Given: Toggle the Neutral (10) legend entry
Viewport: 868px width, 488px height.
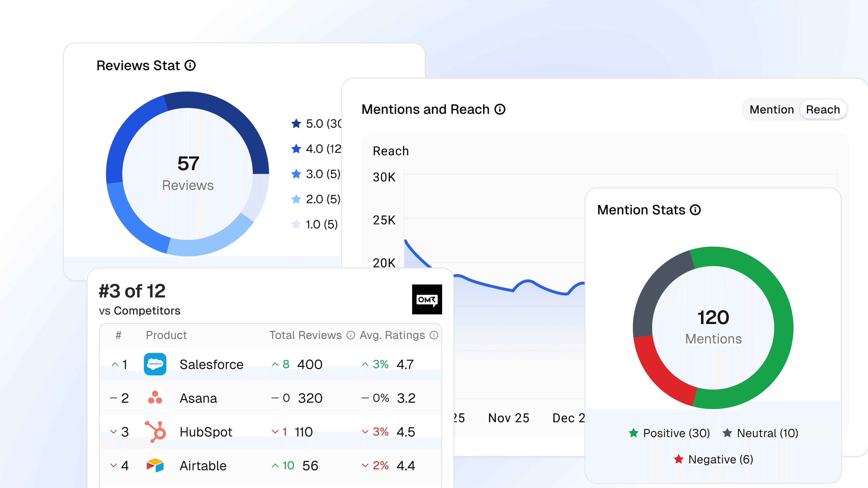Looking at the screenshot, I should pos(760,433).
